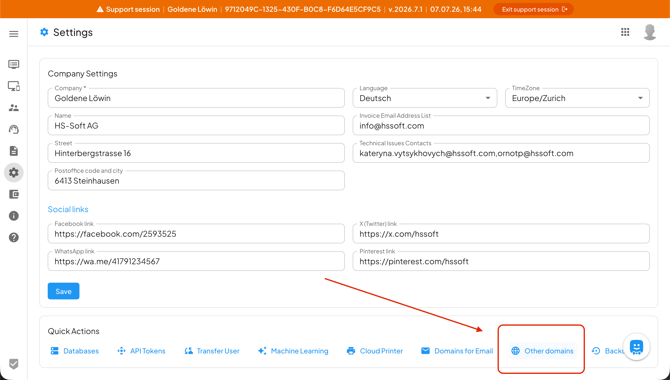Viewport: 670px width, 380px height.
Task: Click the wallet sidebar icon
Action: (14, 194)
